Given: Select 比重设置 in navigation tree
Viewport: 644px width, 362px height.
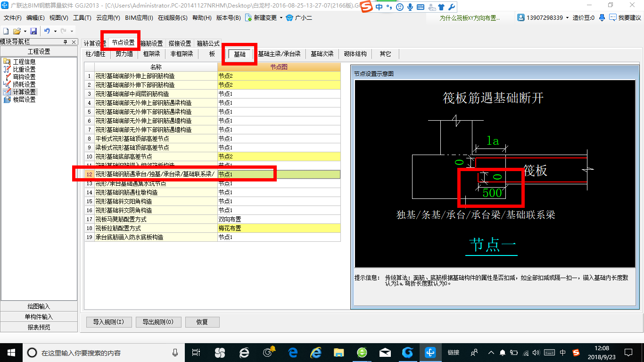Looking at the screenshot, I should 24,69.
